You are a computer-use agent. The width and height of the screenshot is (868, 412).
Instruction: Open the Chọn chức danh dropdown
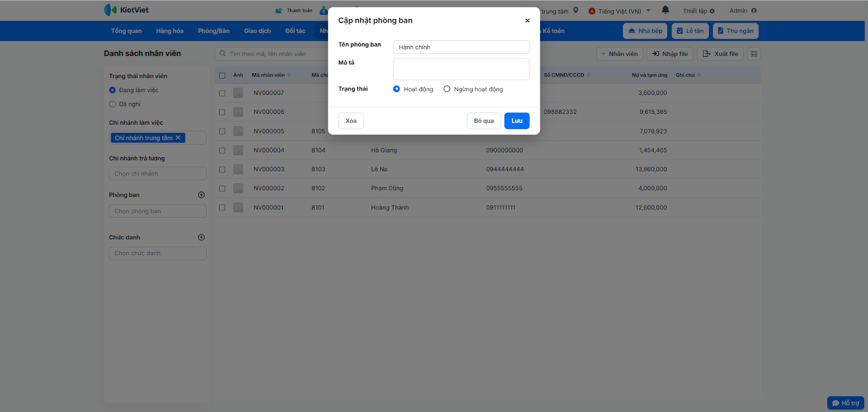point(157,253)
